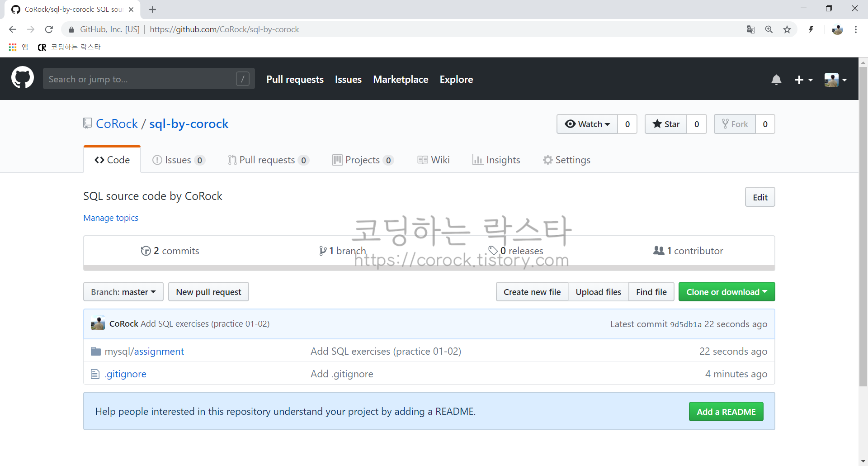Image resolution: width=868 pixels, height=466 pixels.
Task: Click New pull request
Action: (x=208, y=292)
